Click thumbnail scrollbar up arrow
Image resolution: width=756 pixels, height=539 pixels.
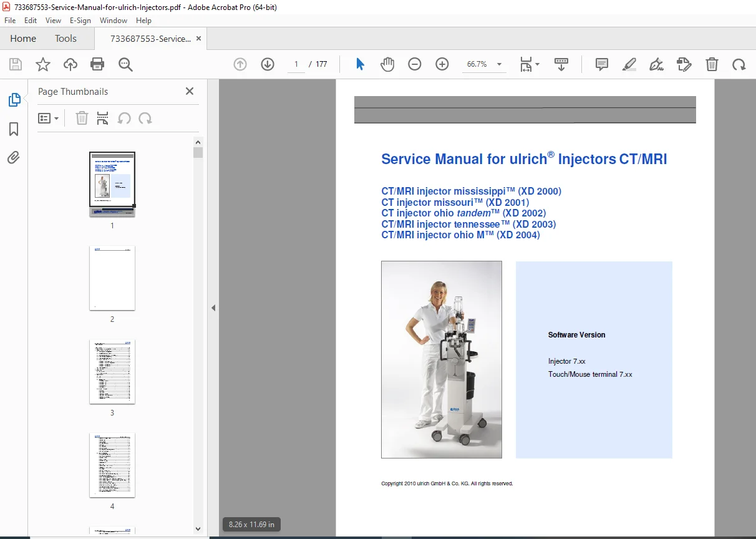(198, 142)
